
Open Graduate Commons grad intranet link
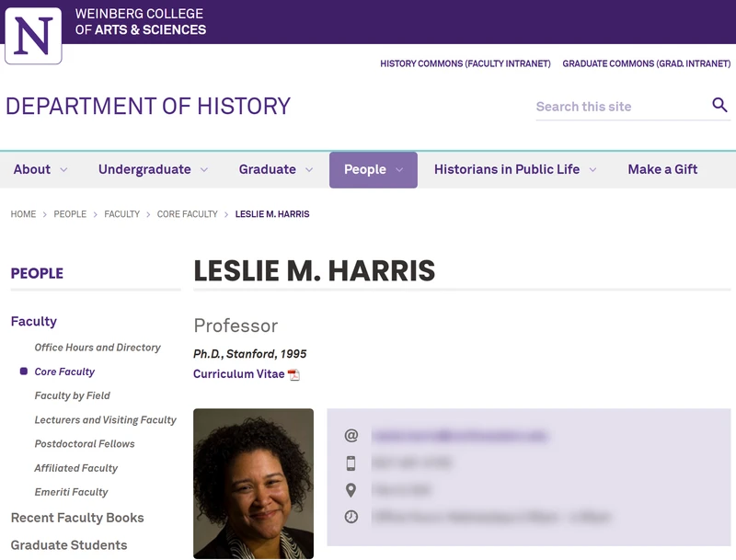tap(647, 63)
